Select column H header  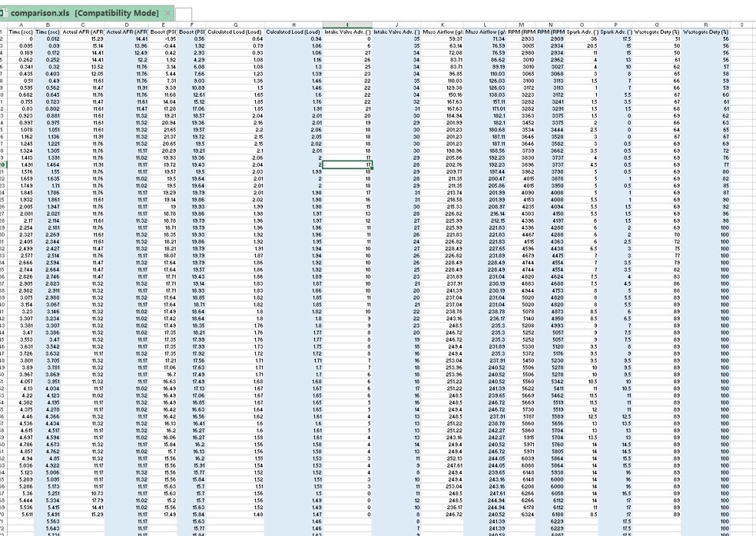[294, 24]
